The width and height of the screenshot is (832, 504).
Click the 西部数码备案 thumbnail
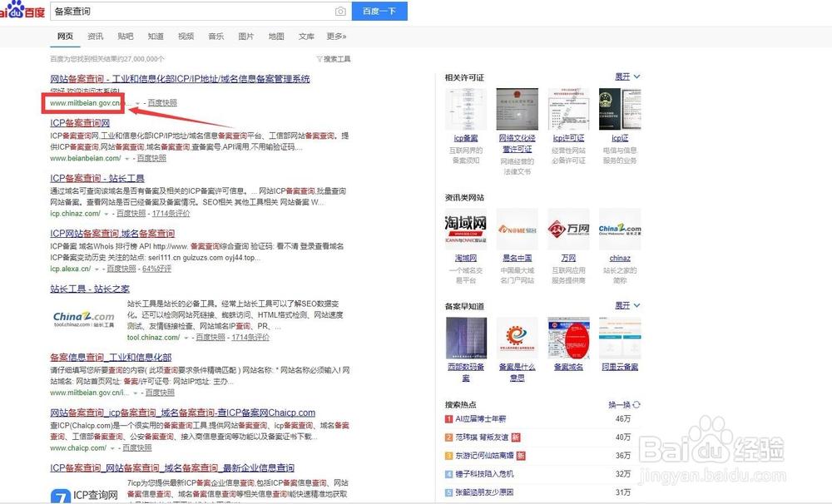click(x=466, y=338)
